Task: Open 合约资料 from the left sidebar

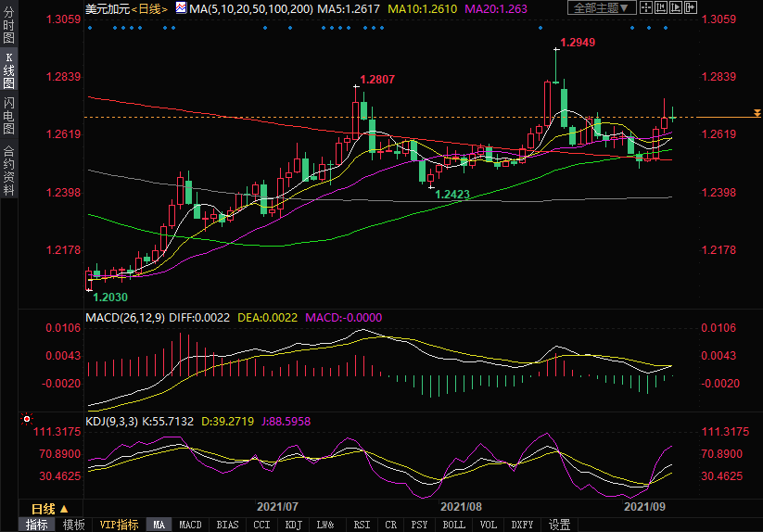Action: tap(9, 171)
